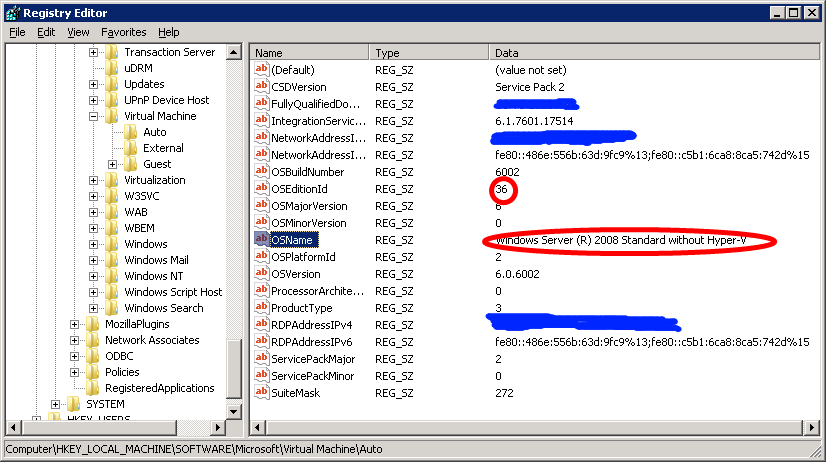The height and width of the screenshot is (462, 826).
Task: Sort values by the Data column header
Action: tap(654, 53)
